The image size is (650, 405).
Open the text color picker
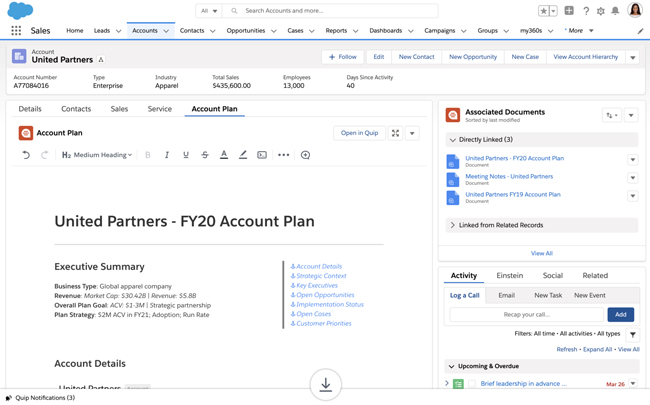224,155
